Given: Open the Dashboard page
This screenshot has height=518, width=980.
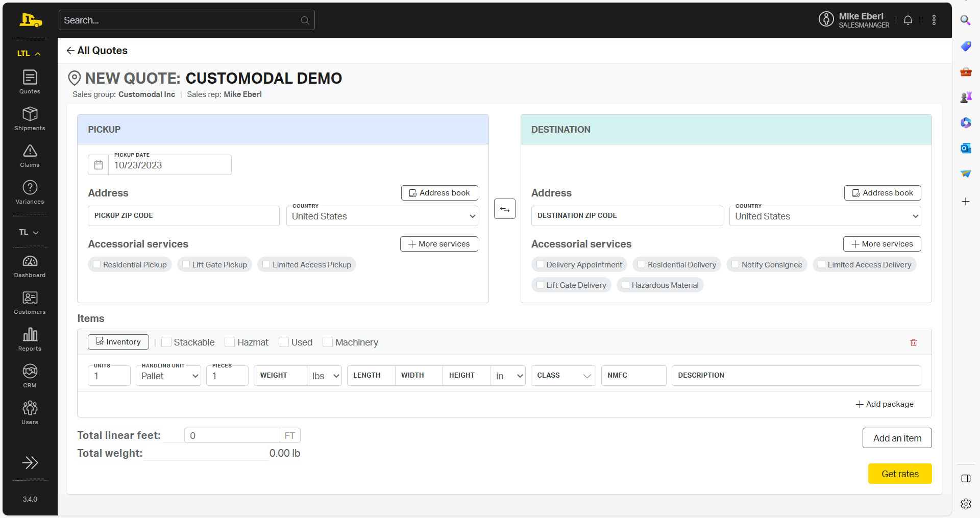Looking at the screenshot, I should tap(30, 266).
